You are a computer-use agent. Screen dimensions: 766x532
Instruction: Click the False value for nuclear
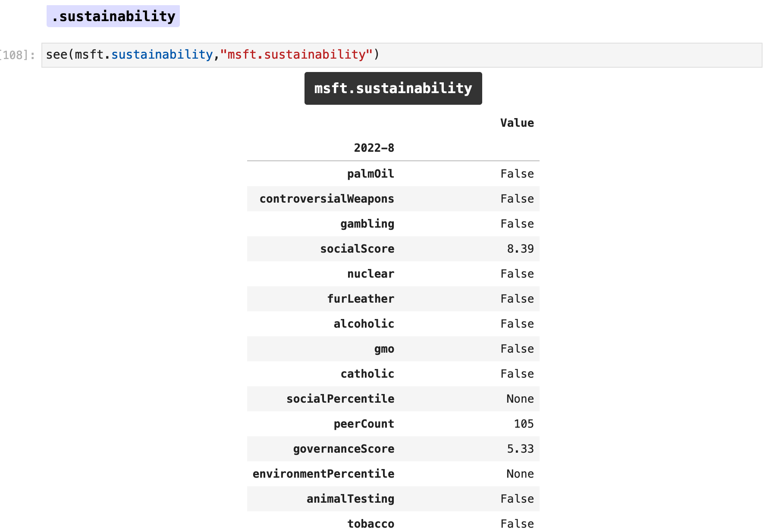pyautogui.click(x=517, y=274)
